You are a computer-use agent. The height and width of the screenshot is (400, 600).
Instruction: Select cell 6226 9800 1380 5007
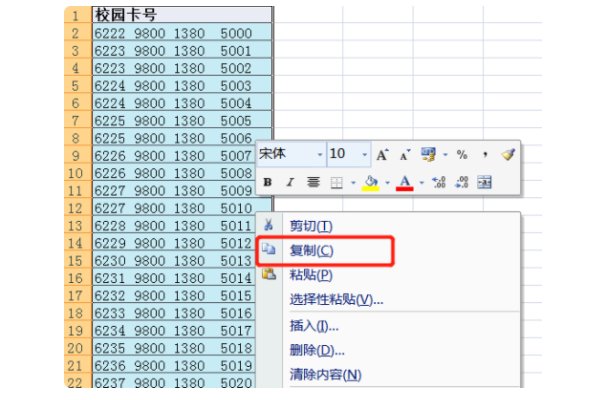(174, 155)
